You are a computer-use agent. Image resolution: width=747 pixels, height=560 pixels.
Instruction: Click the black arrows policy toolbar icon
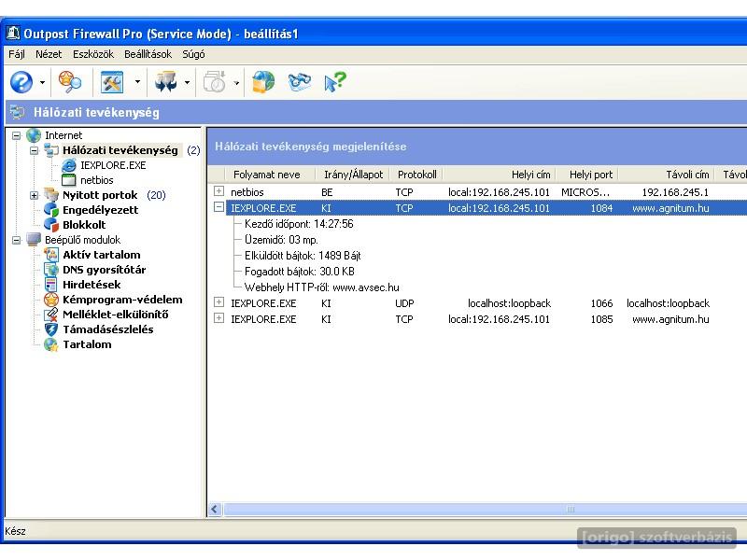pos(165,82)
